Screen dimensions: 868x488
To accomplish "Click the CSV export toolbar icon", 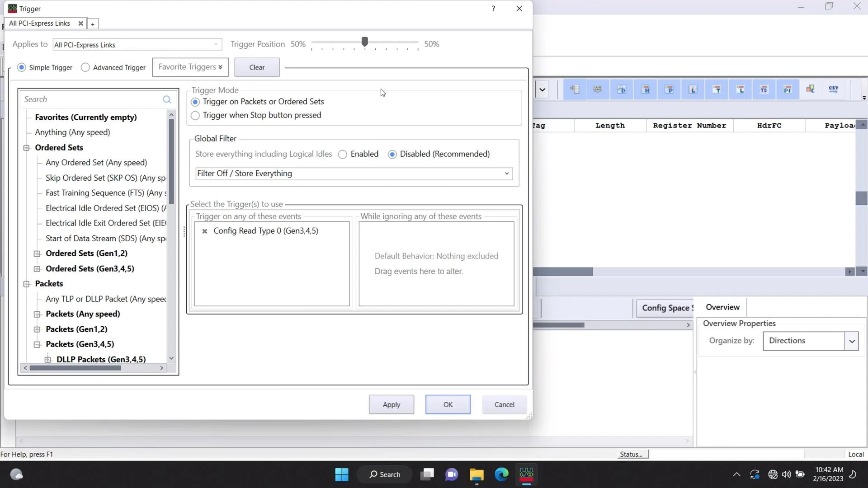I will (833, 89).
